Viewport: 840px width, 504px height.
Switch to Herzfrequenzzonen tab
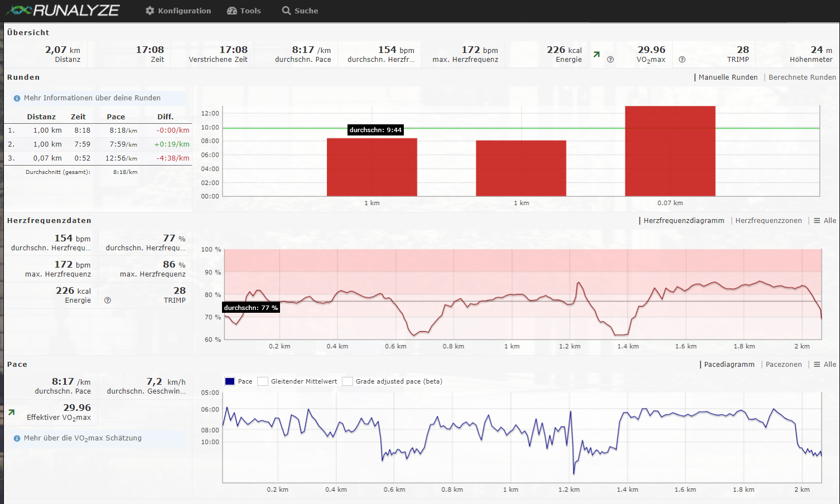[768, 221]
